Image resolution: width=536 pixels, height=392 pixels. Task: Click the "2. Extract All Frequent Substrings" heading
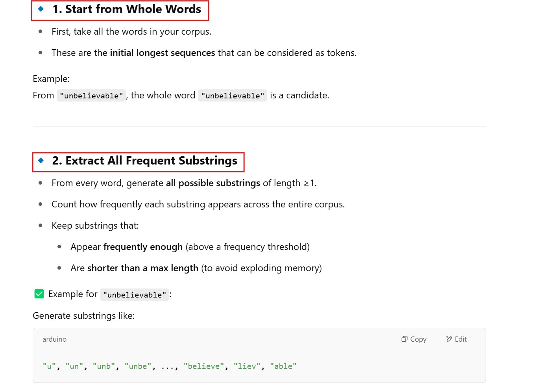point(144,161)
